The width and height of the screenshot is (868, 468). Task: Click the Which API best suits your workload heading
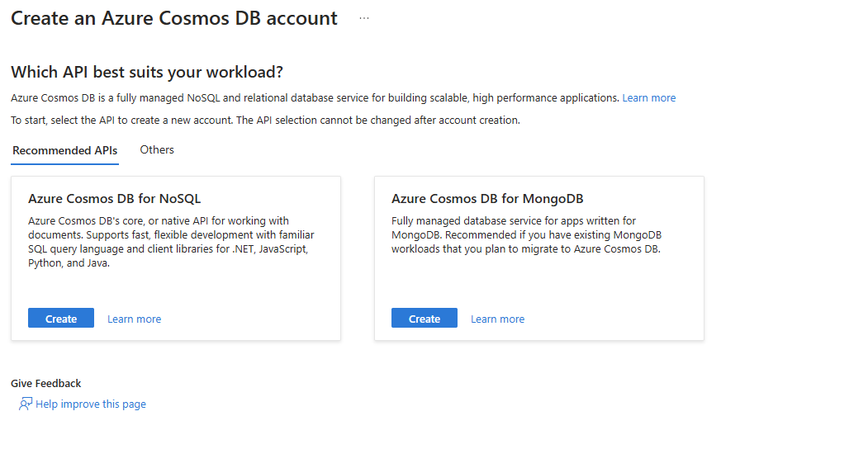coord(147,73)
